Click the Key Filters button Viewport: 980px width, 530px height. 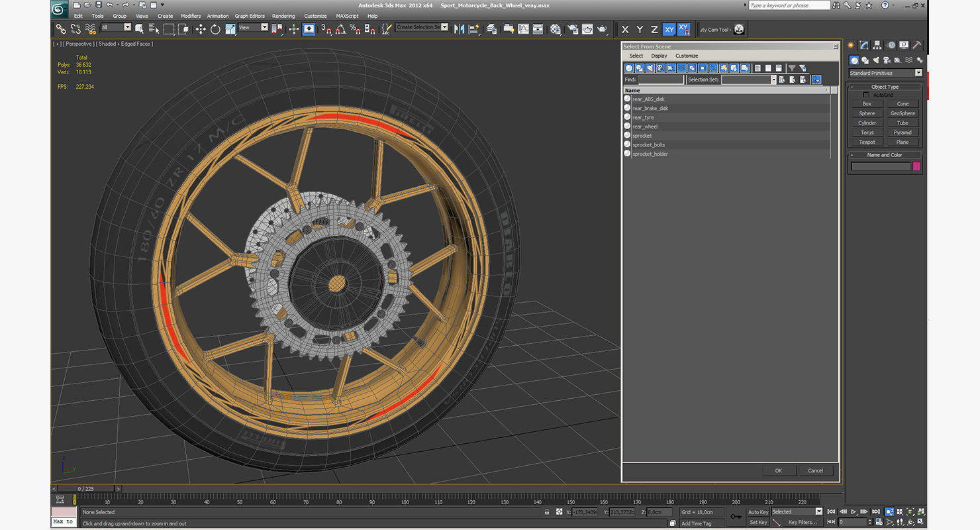pos(803,522)
